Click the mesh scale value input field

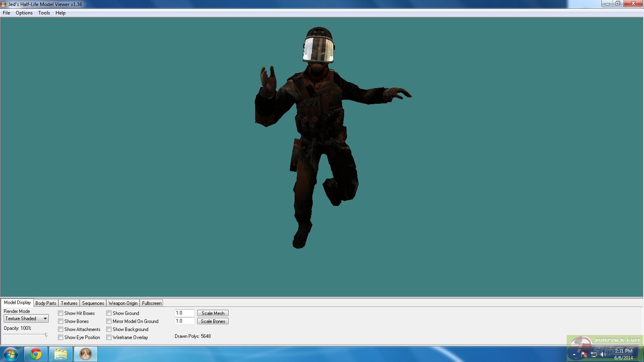(x=184, y=313)
